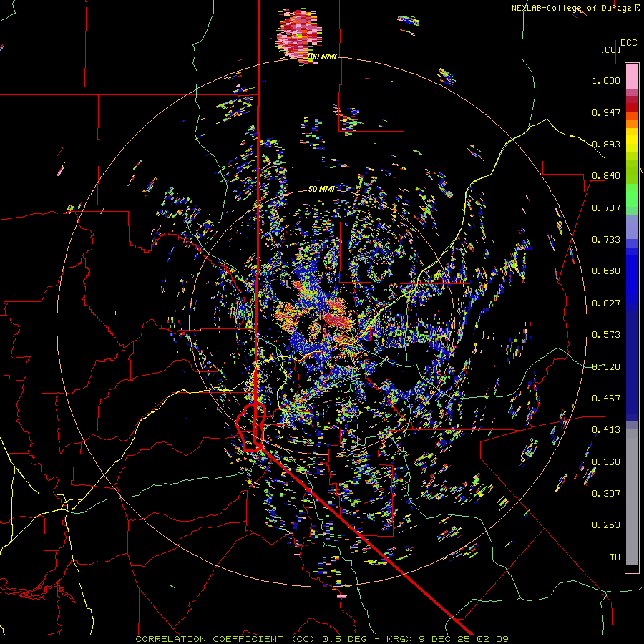This screenshot has height=644, width=644.
Task: Click the 0.947 value on color scale
Action: [x=606, y=112]
